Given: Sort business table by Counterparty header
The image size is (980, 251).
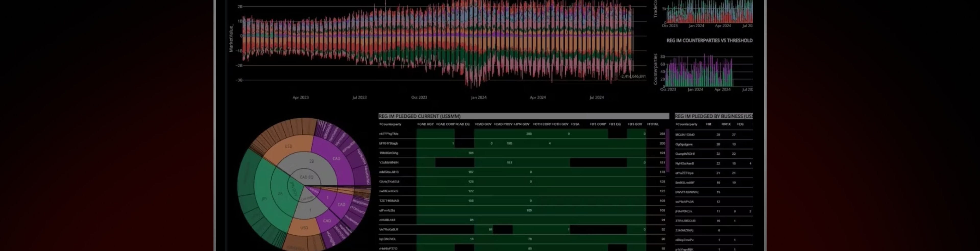Looking at the screenshot, I should (686, 124).
